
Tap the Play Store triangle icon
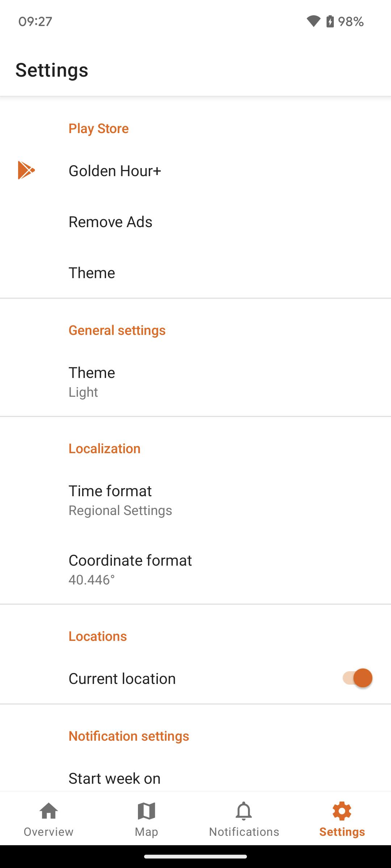pos(26,170)
